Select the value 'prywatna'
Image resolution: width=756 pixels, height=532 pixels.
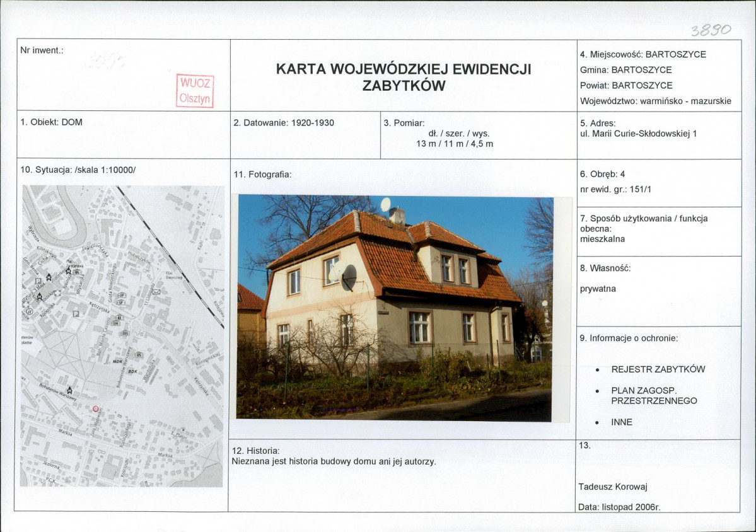(598, 289)
